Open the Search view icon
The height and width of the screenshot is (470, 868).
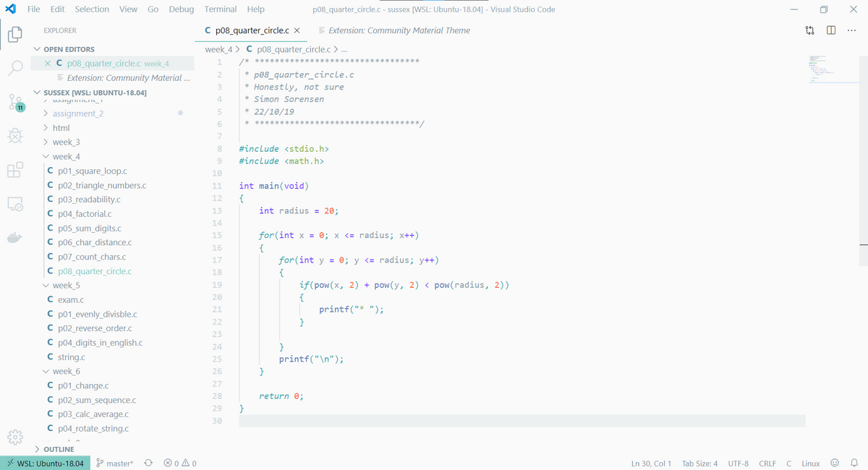(16, 68)
